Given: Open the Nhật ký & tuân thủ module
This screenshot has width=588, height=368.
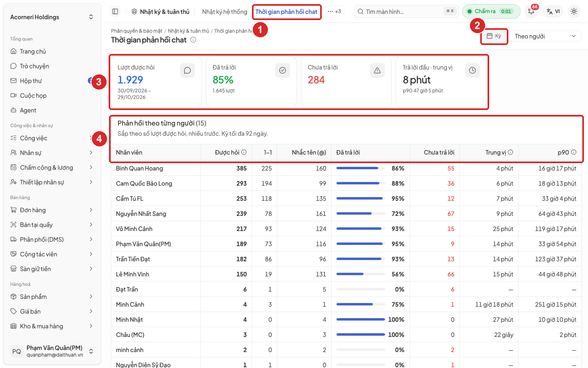Looking at the screenshot, I should tap(160, 12).
